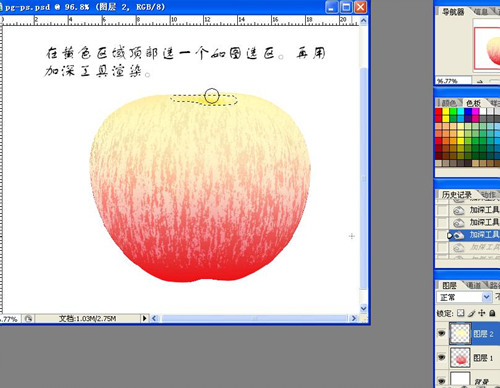500x388 pixels.
Task: Enable lock image pixels brush icon
Action: click(471, 313)
